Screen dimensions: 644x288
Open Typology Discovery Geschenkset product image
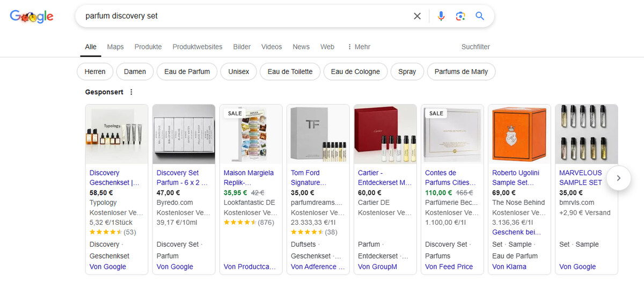pyautogui.click(x=116, y=134)
